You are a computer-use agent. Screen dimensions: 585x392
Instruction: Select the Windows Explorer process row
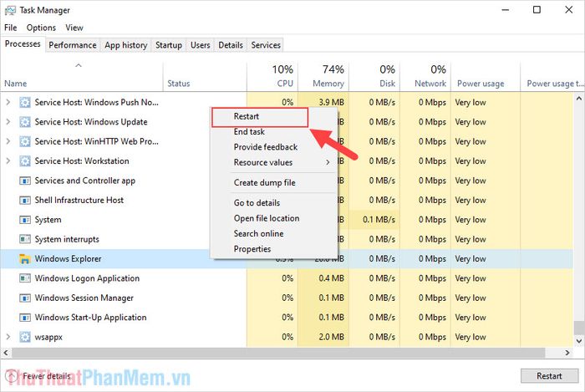(x=287, y=259)
